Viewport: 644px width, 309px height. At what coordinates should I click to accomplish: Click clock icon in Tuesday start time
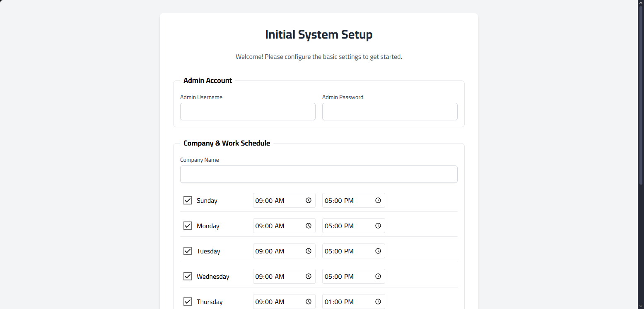coord(309,251)
